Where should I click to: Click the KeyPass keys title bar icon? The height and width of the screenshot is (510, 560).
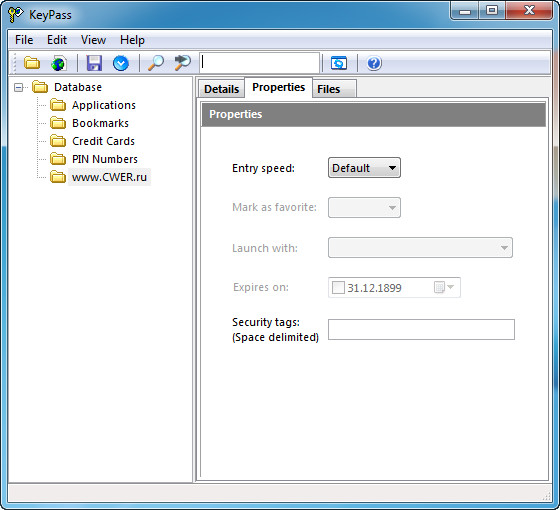(15, 15)
